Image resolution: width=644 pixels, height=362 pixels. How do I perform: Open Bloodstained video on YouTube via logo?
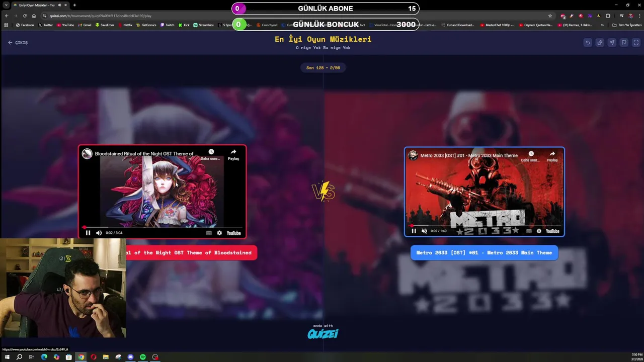(233, 233)
